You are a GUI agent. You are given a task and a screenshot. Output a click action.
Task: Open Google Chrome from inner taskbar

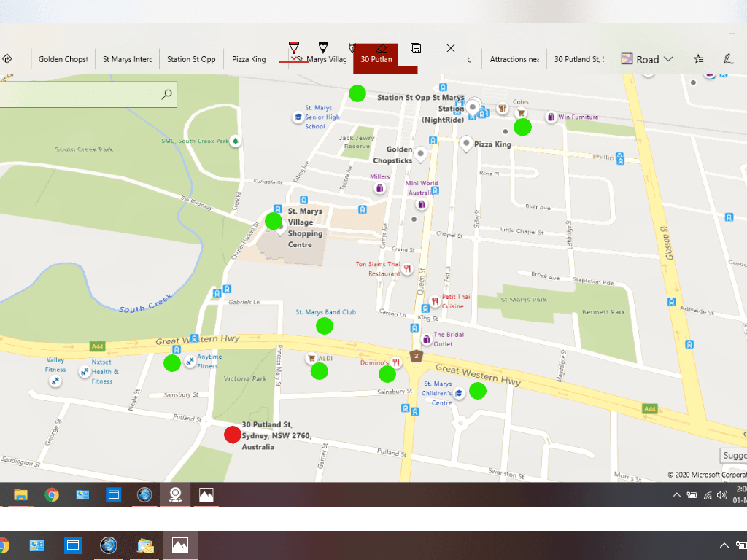52,495
